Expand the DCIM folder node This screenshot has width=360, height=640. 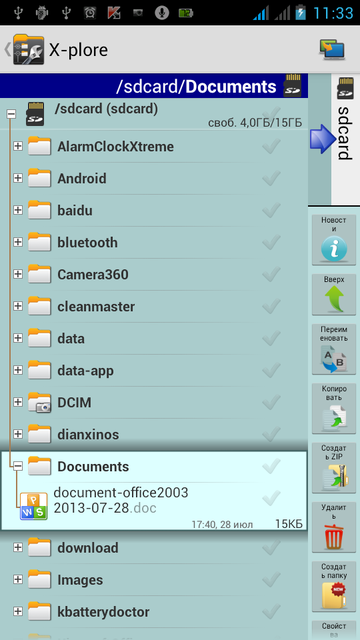coord(18,402)
